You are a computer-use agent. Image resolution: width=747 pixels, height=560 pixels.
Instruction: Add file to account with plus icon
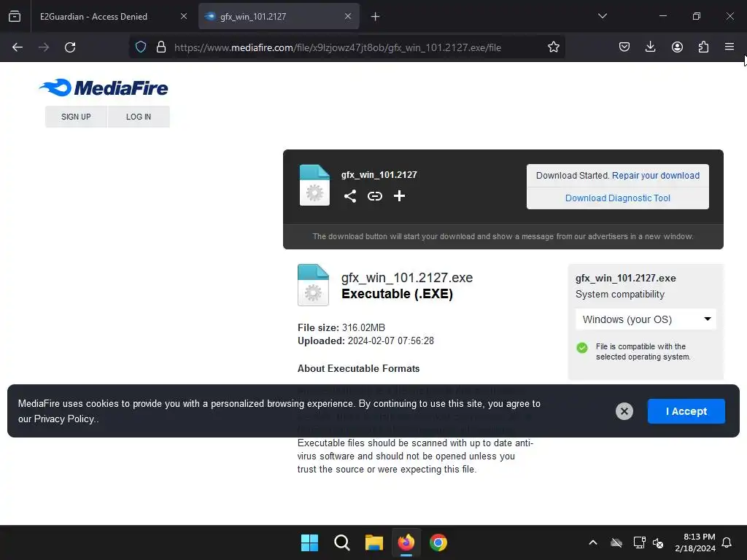coord(399,195)
